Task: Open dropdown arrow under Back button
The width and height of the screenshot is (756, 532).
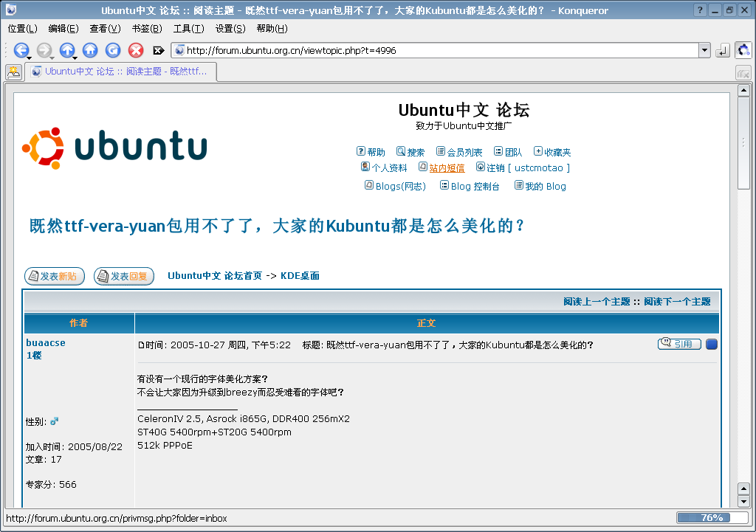Action: [29, 58]
